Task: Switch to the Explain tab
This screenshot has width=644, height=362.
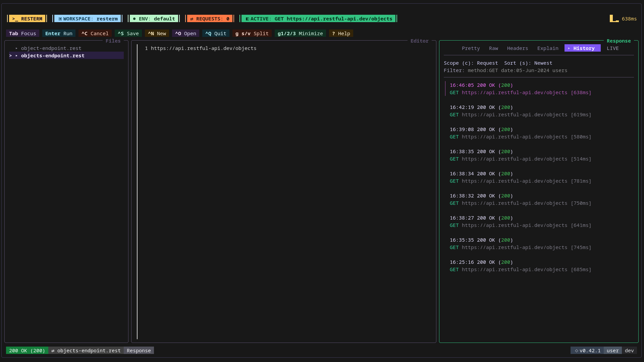Action: [x=548, y=48]
